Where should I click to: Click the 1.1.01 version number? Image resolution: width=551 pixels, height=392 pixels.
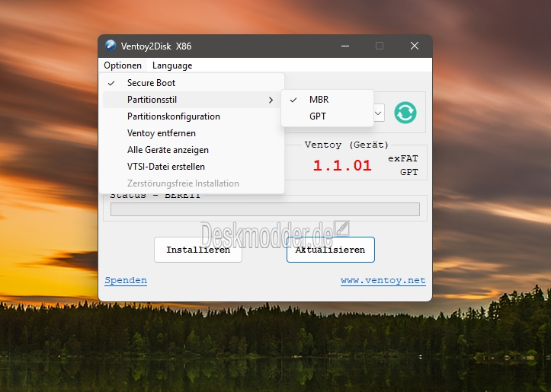click(x=342, y=165)
